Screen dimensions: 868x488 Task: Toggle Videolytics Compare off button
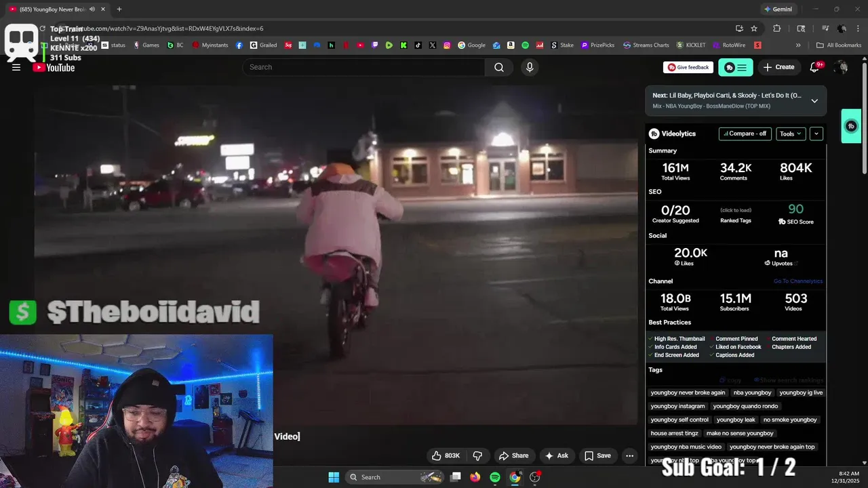coord(745,134)
